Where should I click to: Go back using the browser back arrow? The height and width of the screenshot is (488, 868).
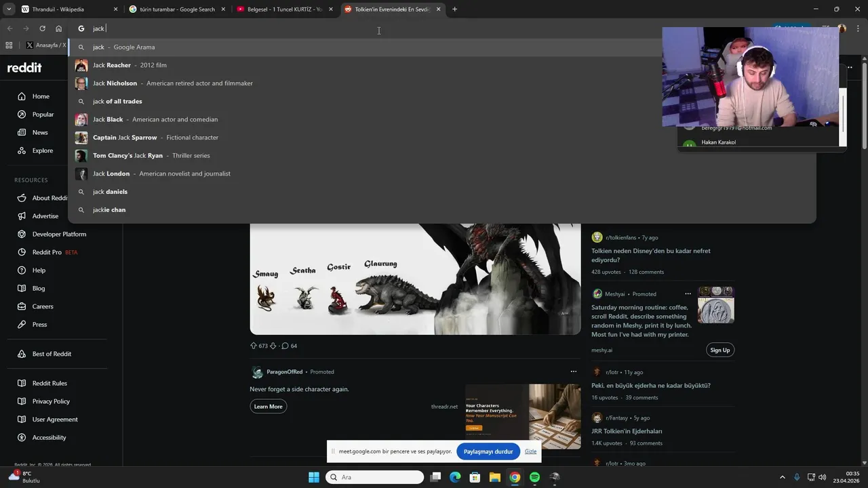(9, 28)
